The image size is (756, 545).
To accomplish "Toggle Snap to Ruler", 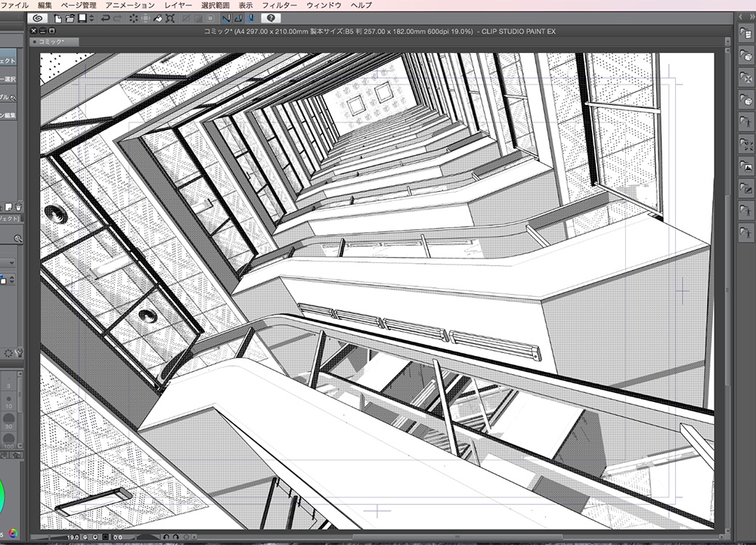I will [226, 18].
